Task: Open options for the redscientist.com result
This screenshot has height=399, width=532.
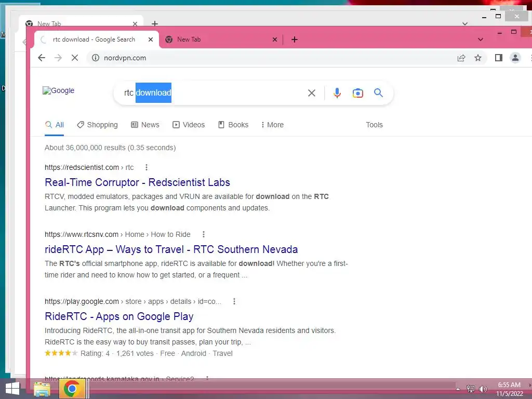Action: tap(146, 167)
